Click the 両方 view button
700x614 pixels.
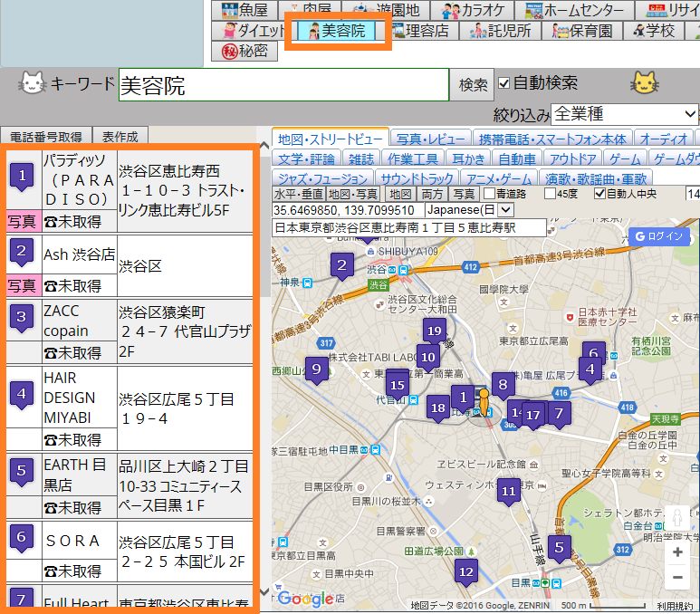tap(432, 194)
